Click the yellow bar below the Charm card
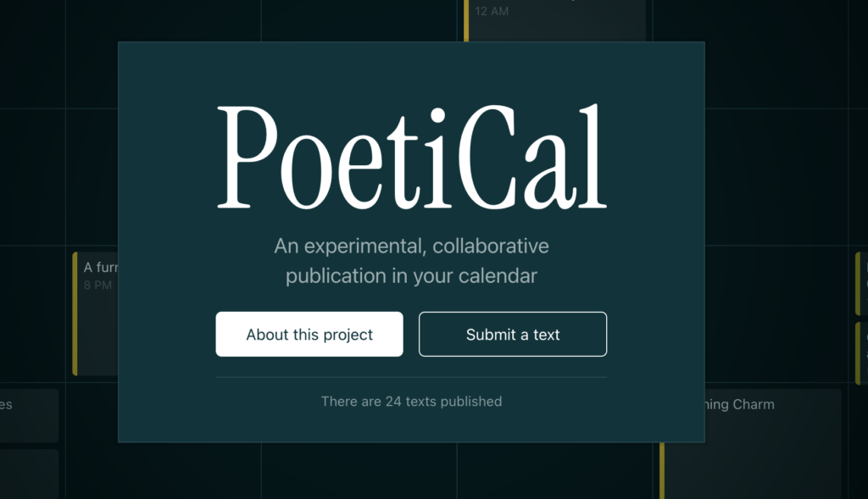Image resolution: width=868 pixels, height=499 pixels. point(662,471)
